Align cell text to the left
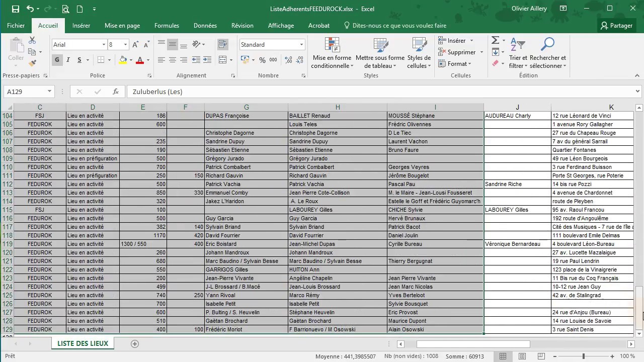 pos(161,60)
